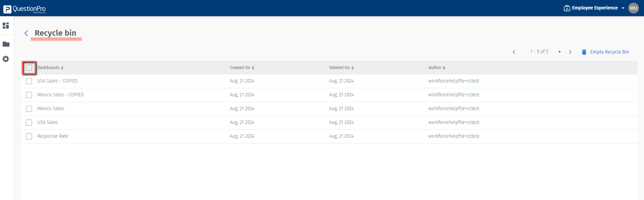The image size is (644, 200).
Task: Check the USA Sales - COPIED row checkbox
Action: [x=29, y=81]
